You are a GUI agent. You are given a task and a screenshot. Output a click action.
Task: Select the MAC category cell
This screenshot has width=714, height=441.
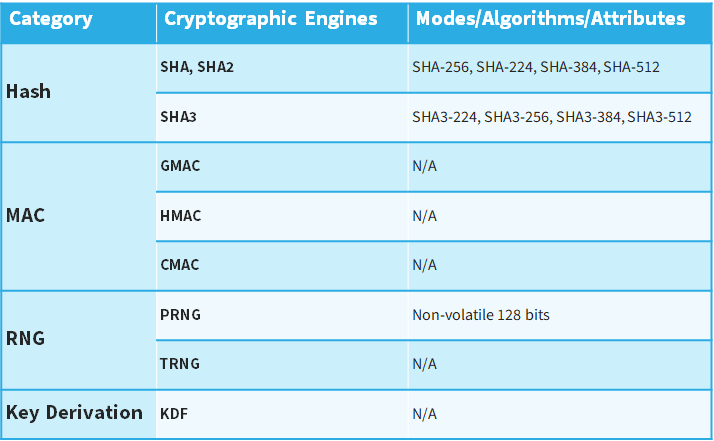pyautogui.click(x=26, y=215)
